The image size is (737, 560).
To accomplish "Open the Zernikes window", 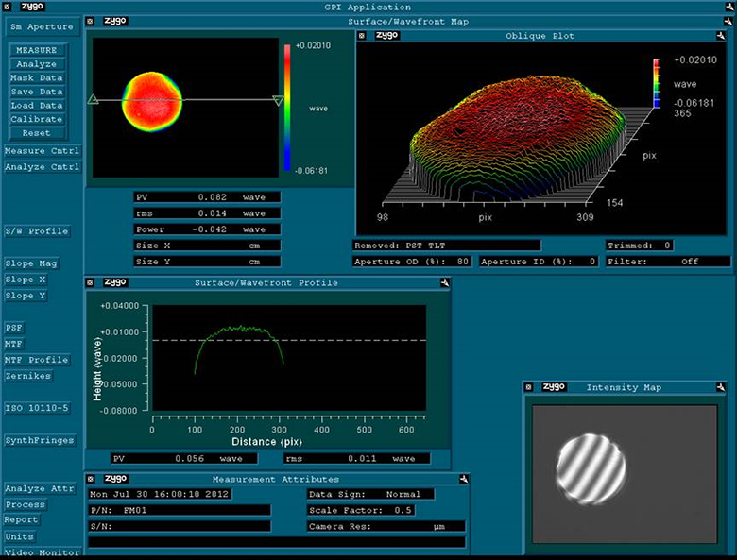I will pos(28,376).
